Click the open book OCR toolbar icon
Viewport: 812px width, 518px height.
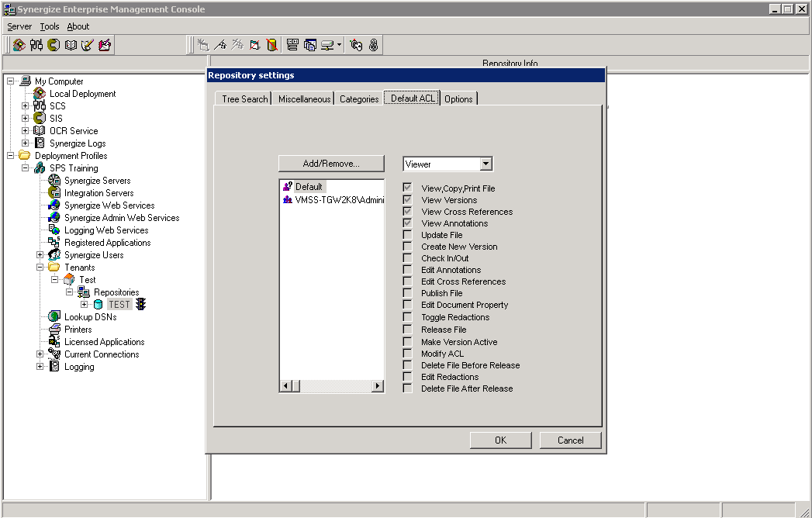coord(71,45)
